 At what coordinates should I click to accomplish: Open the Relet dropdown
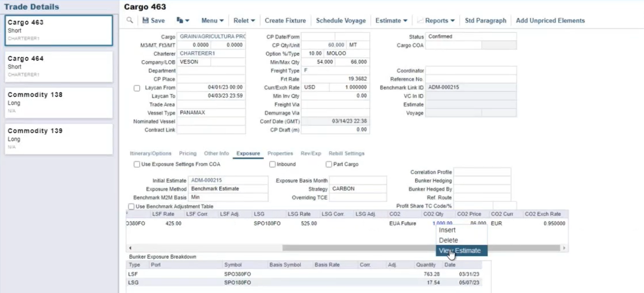pyautogui.click(x=244, y=21)
